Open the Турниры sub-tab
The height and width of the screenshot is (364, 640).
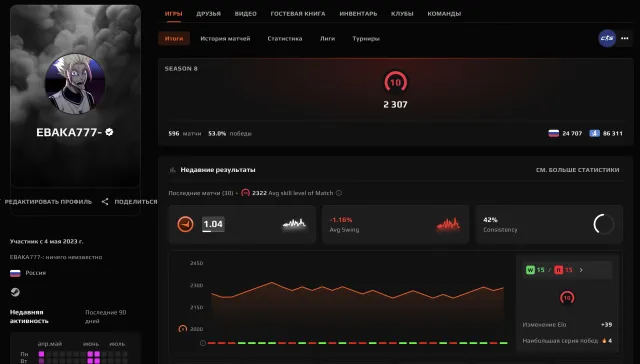366,38
